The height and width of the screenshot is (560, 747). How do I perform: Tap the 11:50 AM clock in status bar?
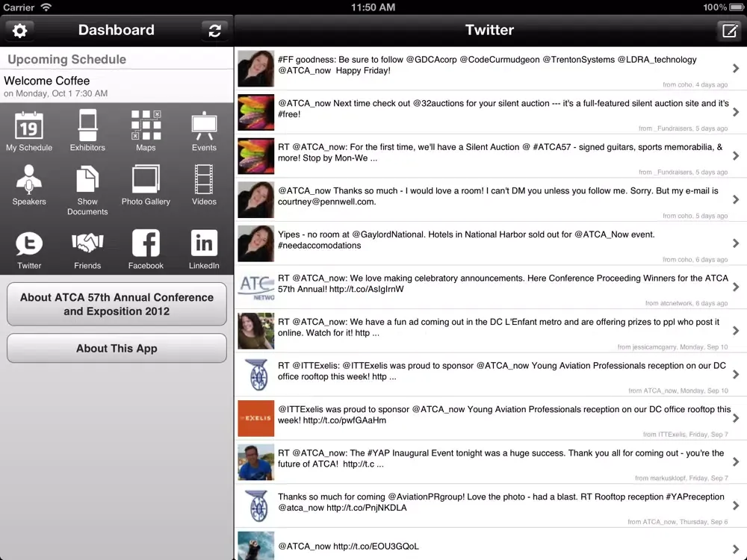tap(373, 7)
